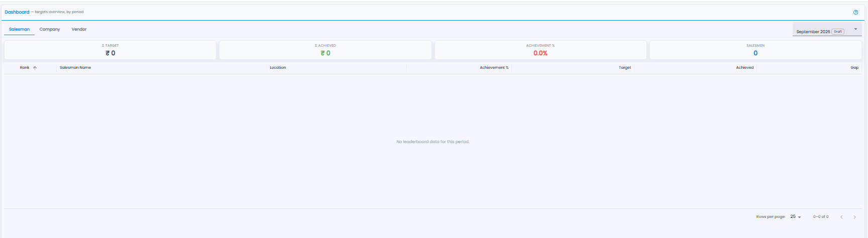Screen dimensions: 868x238
Task: Click the Draft status badge
Action: click(x=838, y=32)
